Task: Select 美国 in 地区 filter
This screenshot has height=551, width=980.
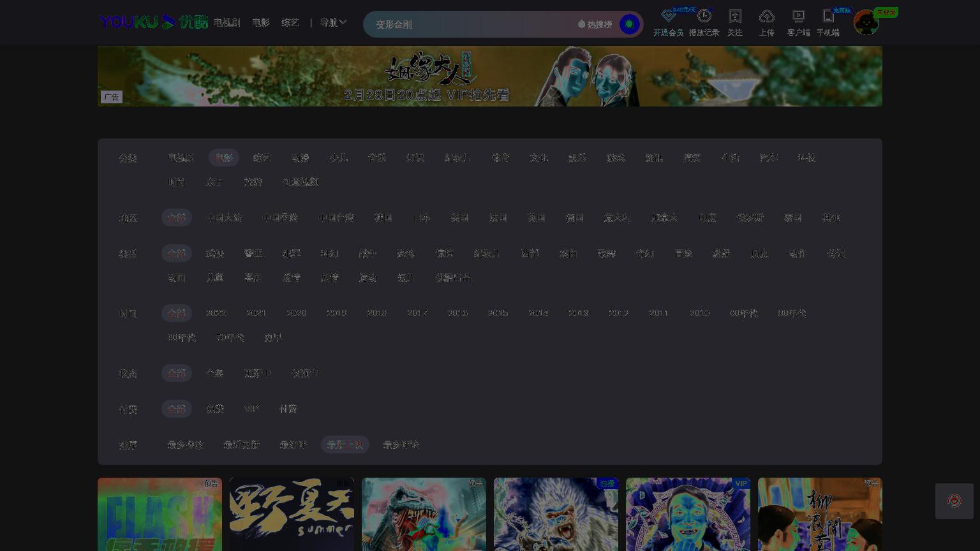Action: (460, 217)
